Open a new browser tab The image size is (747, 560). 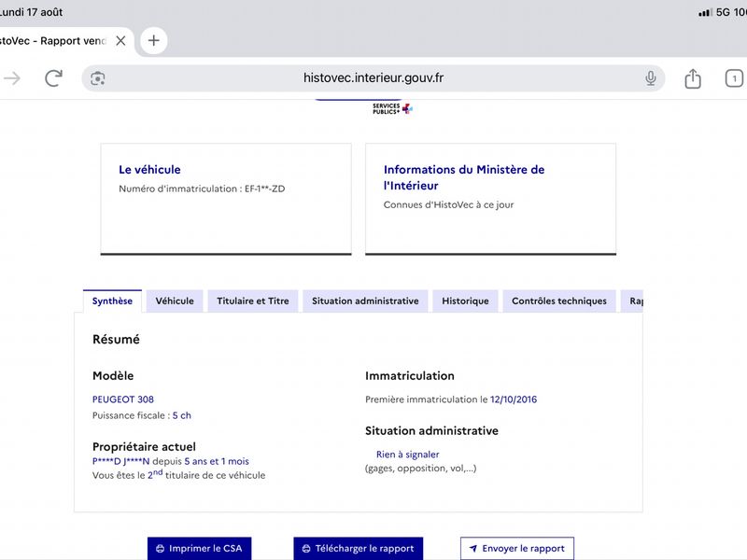tap(153, 40)
